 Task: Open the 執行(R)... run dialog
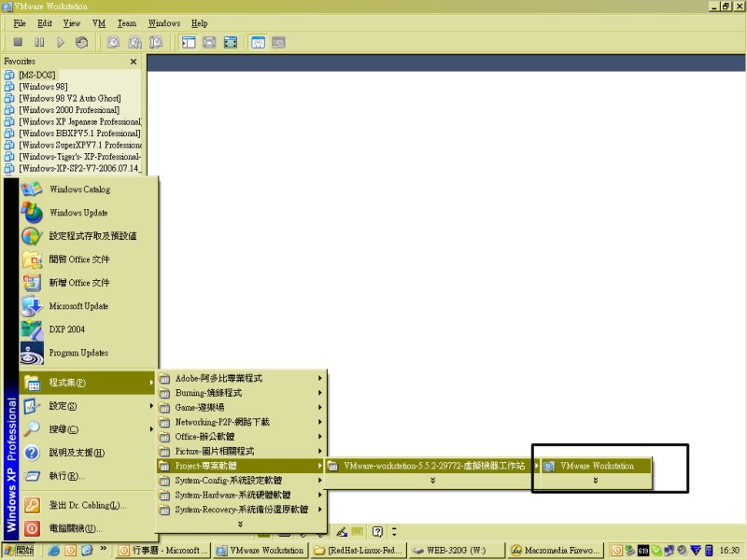[88, 476]
